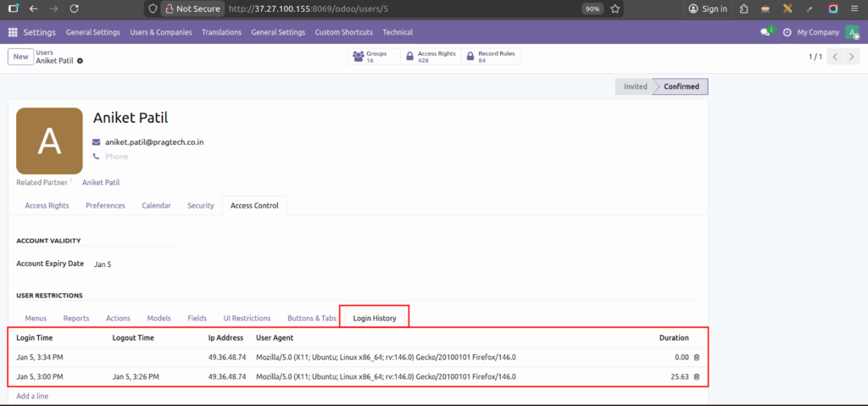Switch to the Access Rights tab

47,205
